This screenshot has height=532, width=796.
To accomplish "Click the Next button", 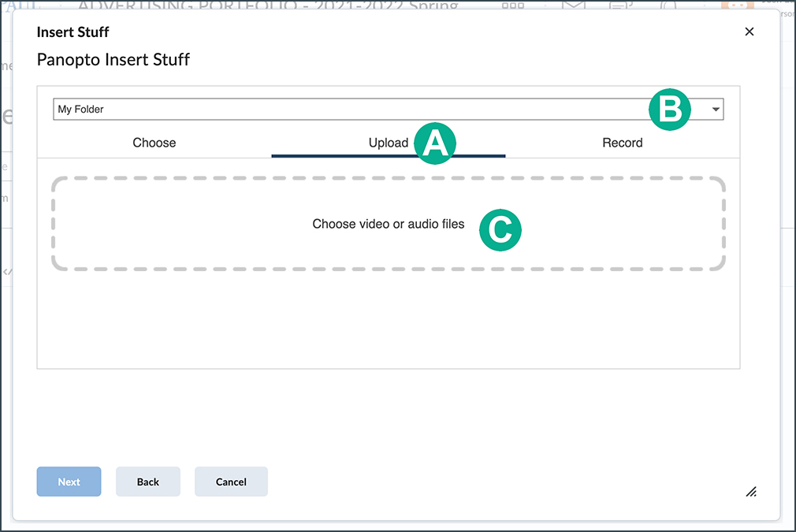I will [x=69, y=482].
